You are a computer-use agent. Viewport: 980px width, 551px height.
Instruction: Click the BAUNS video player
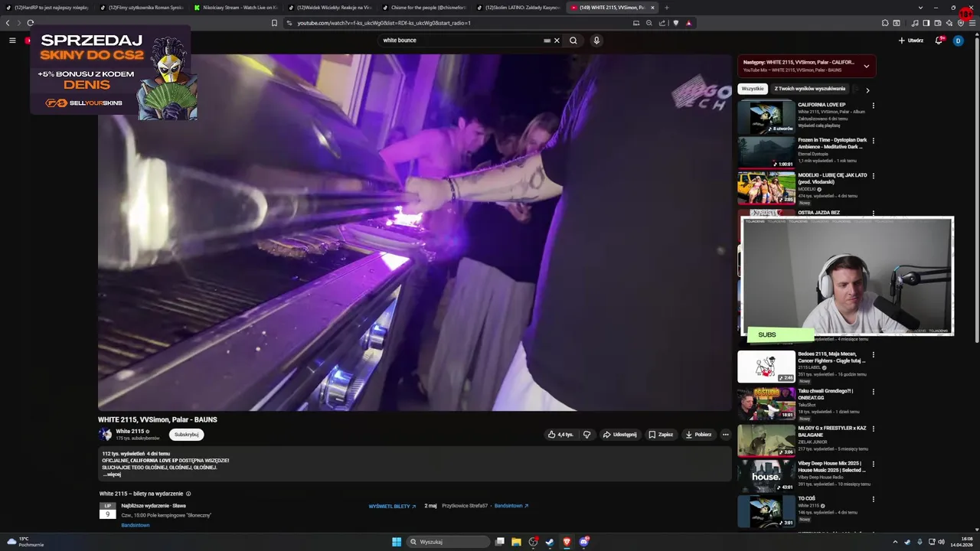click(x=414, y=233)
